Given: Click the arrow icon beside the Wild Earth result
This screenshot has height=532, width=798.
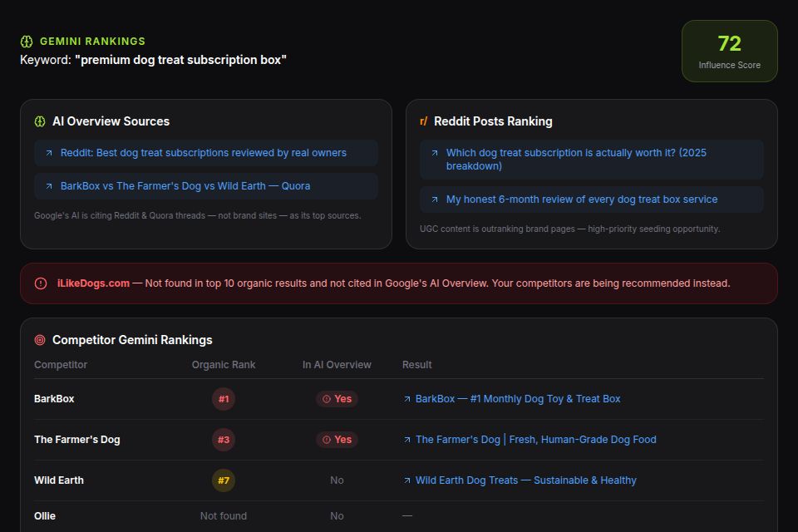Looking at the screenshot, I should pyautogui.click(x=407, y=480).
